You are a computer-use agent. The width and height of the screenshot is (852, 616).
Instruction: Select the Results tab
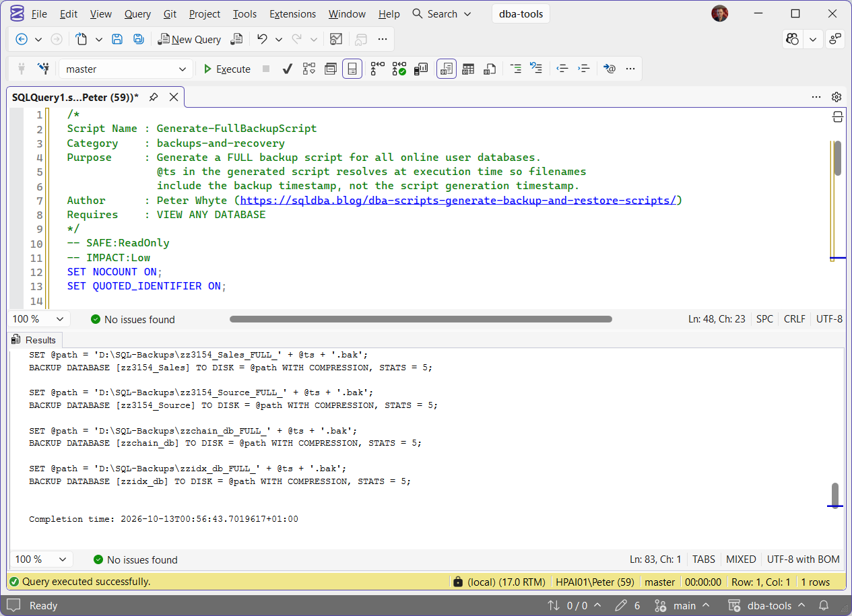(34, 340)
